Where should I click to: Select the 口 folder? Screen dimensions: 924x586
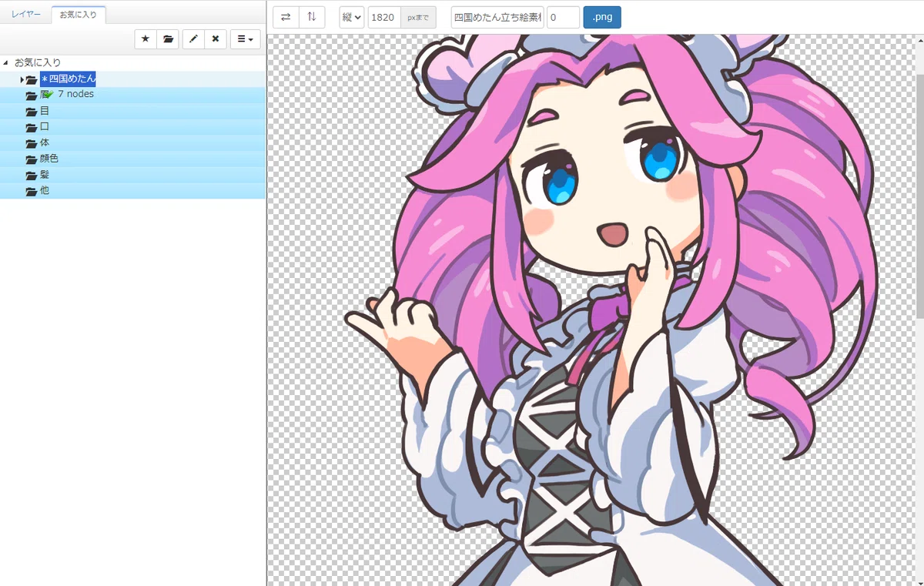tap(132, 126)
